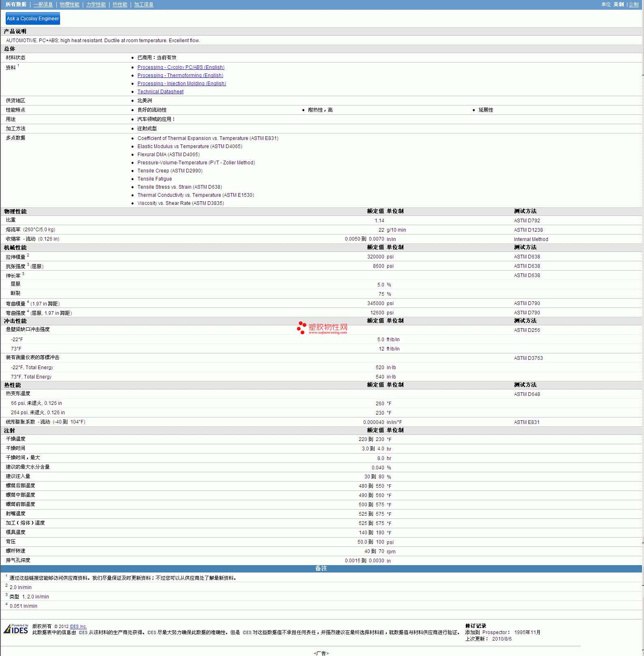This screenshot has height=656, width=644.
Task: Select Flexural DMA (ASTM D4065) entry
Action: (168, 155)
